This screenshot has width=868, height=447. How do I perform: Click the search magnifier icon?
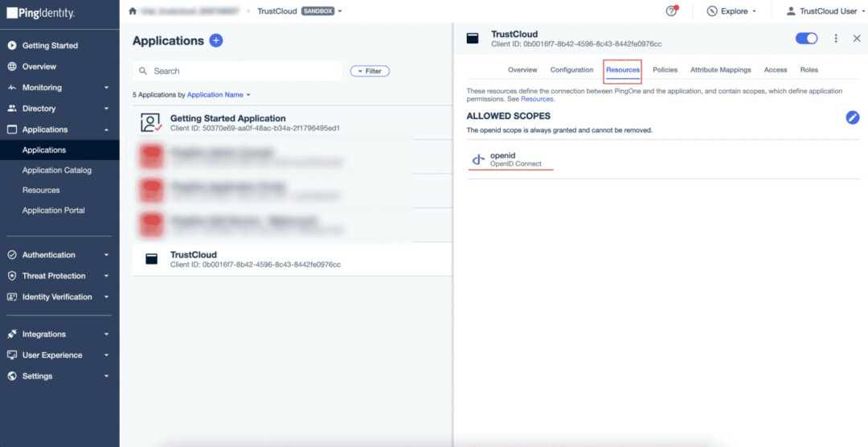[x=143, y=71]
